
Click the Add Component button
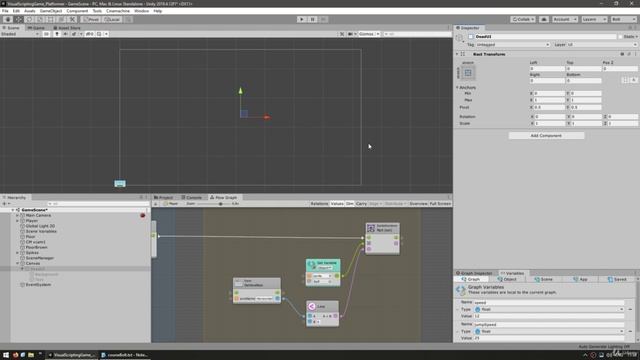[546, 136]
